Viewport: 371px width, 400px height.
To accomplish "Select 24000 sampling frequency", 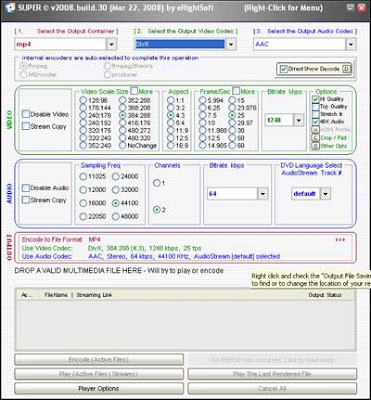I will pos(115,176).
